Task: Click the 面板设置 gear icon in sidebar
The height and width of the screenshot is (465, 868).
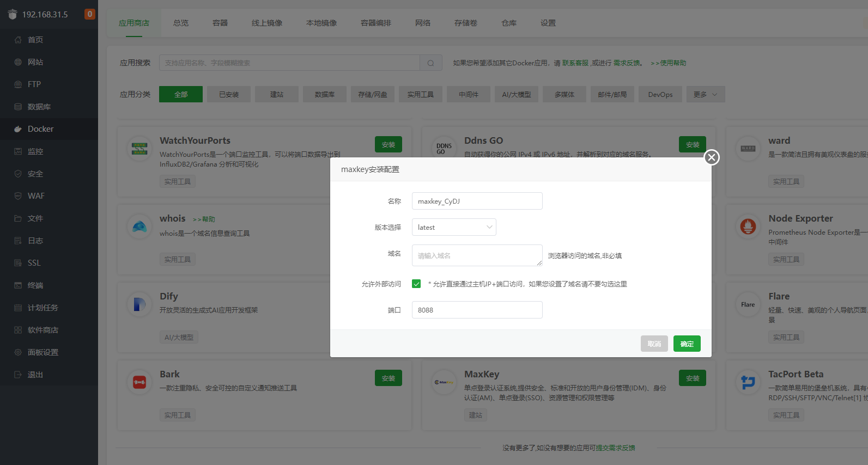Action: 18,352
